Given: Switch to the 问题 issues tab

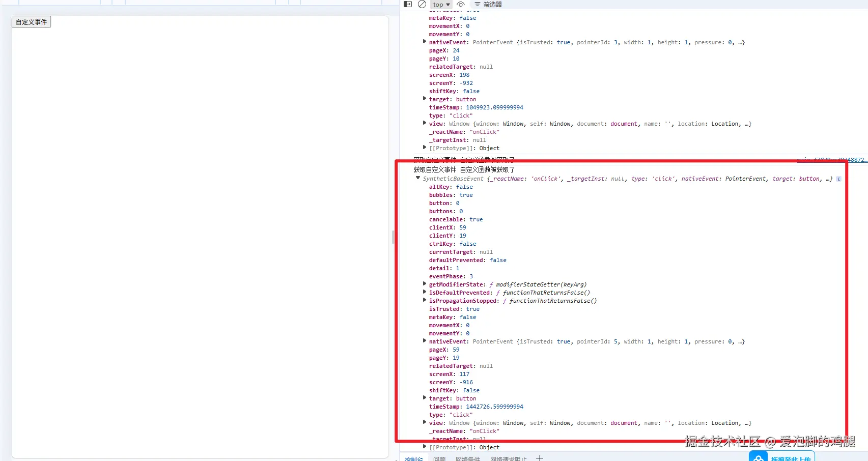Looking at the screenshot, I should click(x=439, y=458).
